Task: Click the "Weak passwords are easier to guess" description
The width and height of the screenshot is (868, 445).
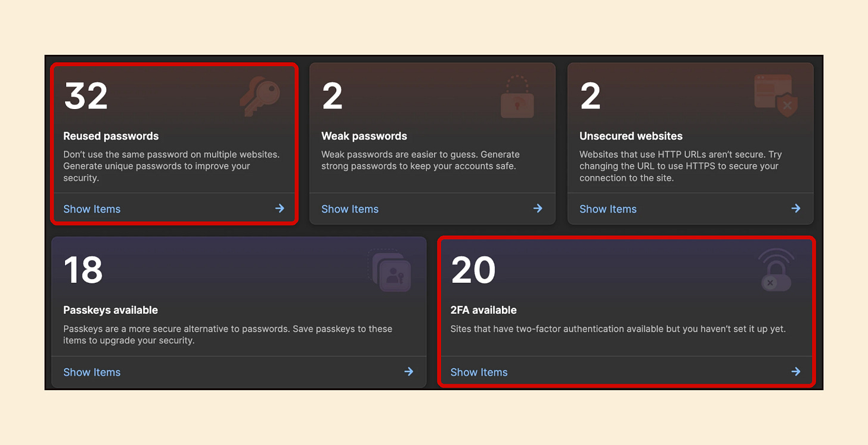Action: coord(420,160)
